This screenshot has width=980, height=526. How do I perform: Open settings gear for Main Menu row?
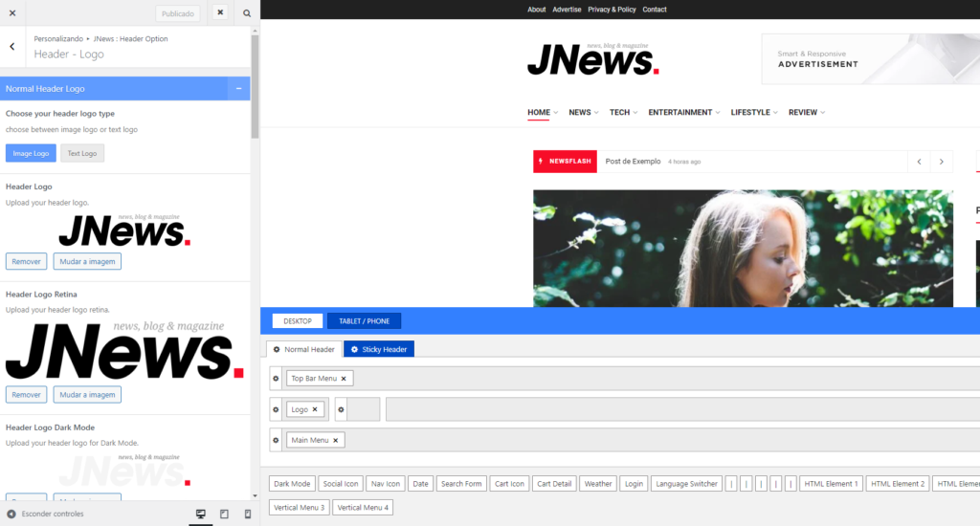click(x=276, y=441)
